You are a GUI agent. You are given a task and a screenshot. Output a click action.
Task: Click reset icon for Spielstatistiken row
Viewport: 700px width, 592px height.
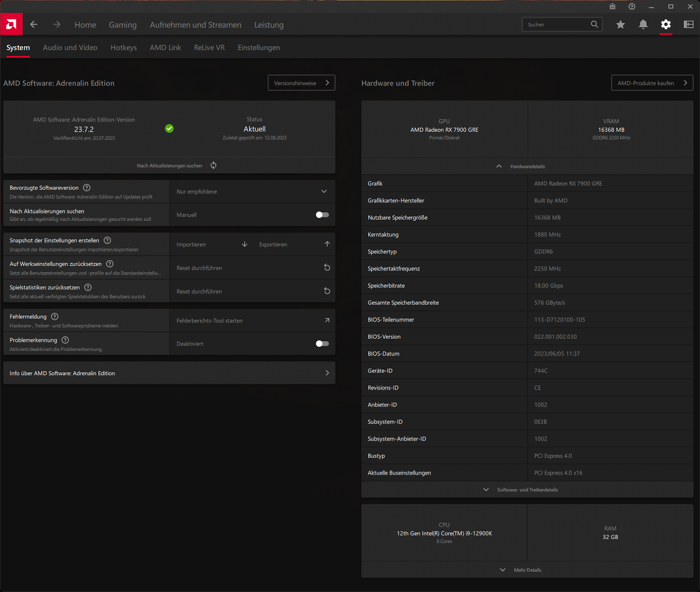[327, 291]
